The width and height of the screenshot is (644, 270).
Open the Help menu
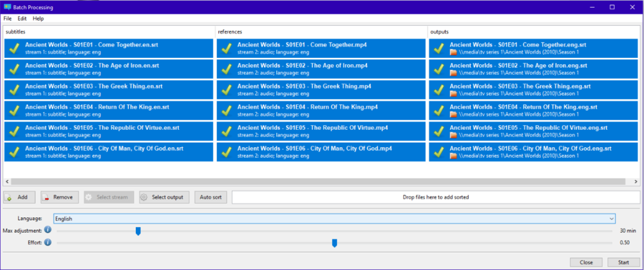point(39,19)
